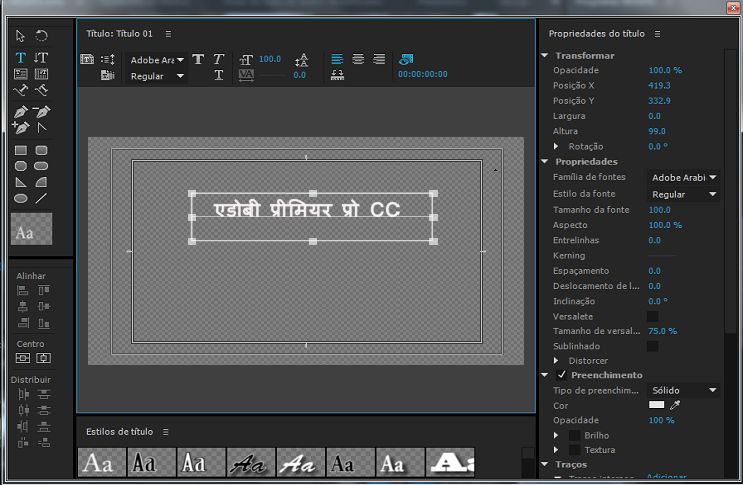The image size is (743, 485).
Task: Click the 00:00:00:00 timecode
Action: [x=423, y=74]
